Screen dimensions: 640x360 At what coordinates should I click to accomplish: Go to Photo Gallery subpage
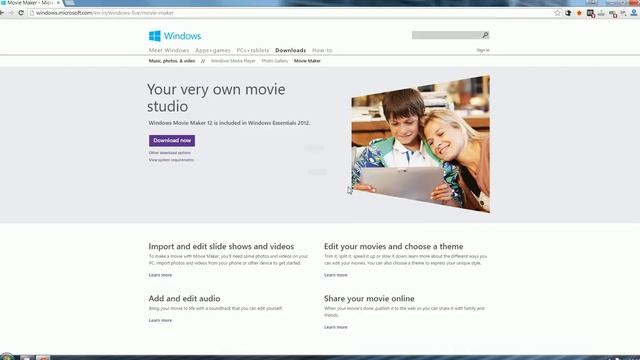(x=275, y=61)
